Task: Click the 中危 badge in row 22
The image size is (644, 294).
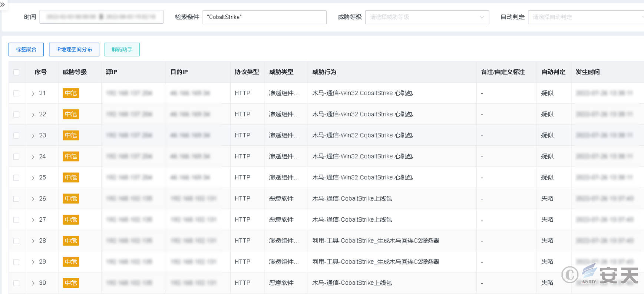Action: 71,114
